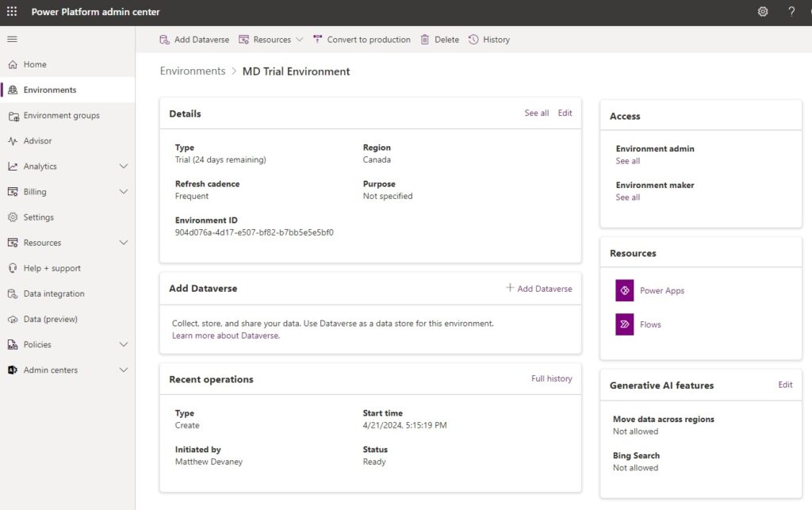Click the Environments sidebar icon
The image size is (812, 510).
point(13,90)
